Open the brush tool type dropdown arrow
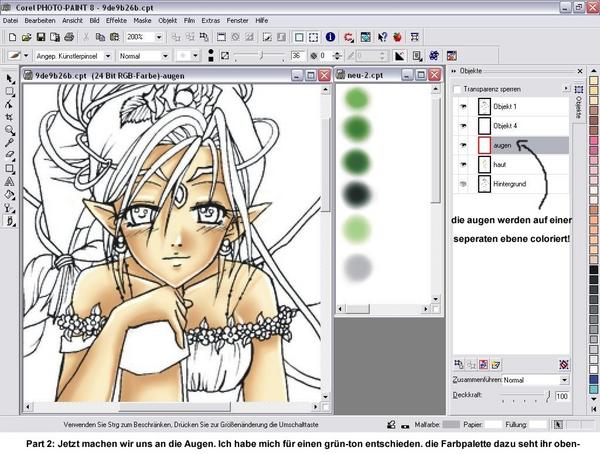 26,56
